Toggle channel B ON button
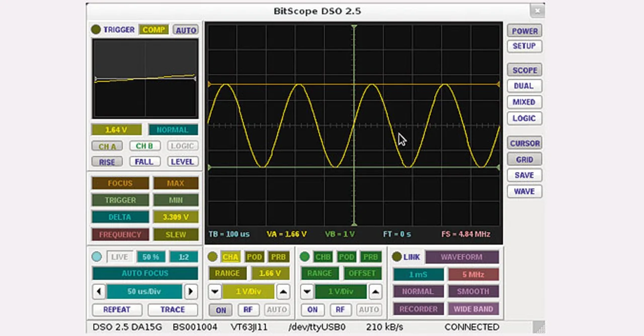644x336 pixels. (312, 310)
